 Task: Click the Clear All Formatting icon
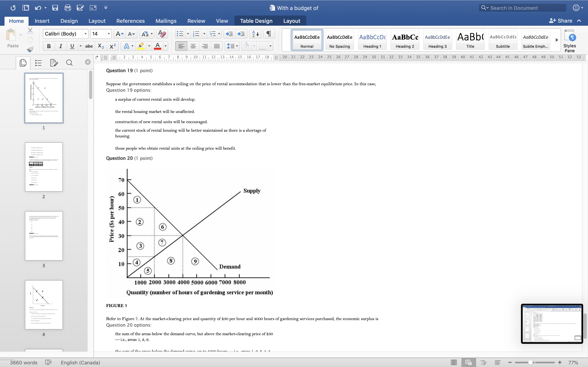(162, 34)
